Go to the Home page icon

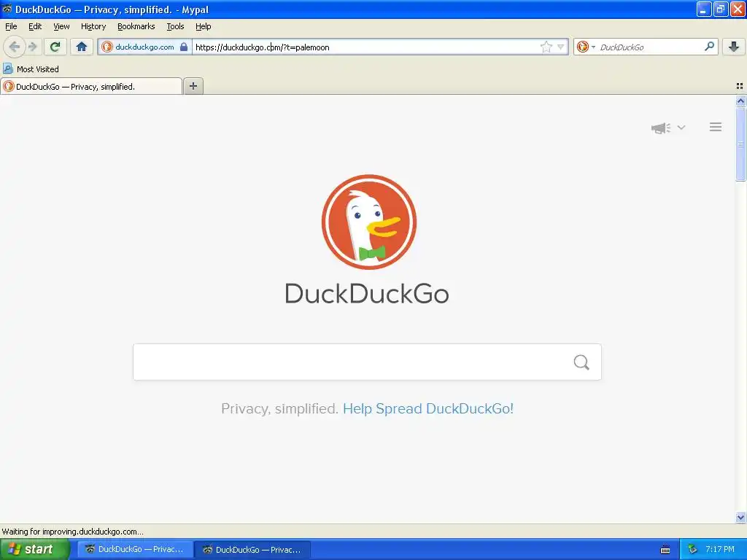pyautogui.click(x=82, y=47)
